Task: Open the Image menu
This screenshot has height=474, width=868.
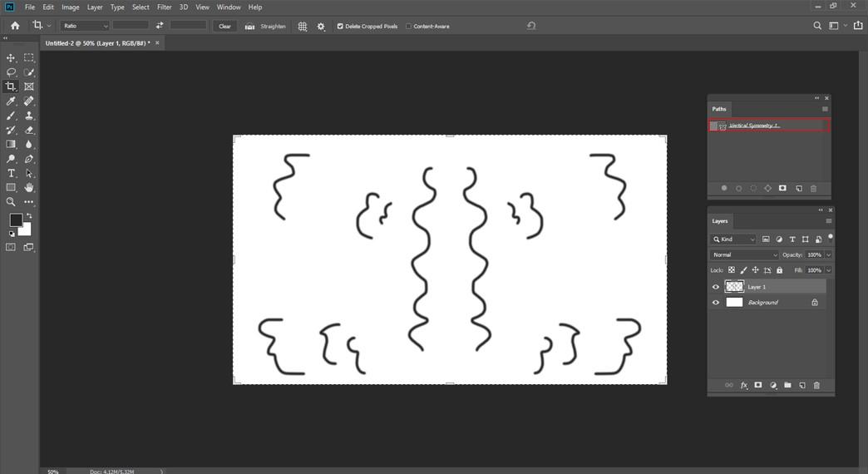Action: 71,7
